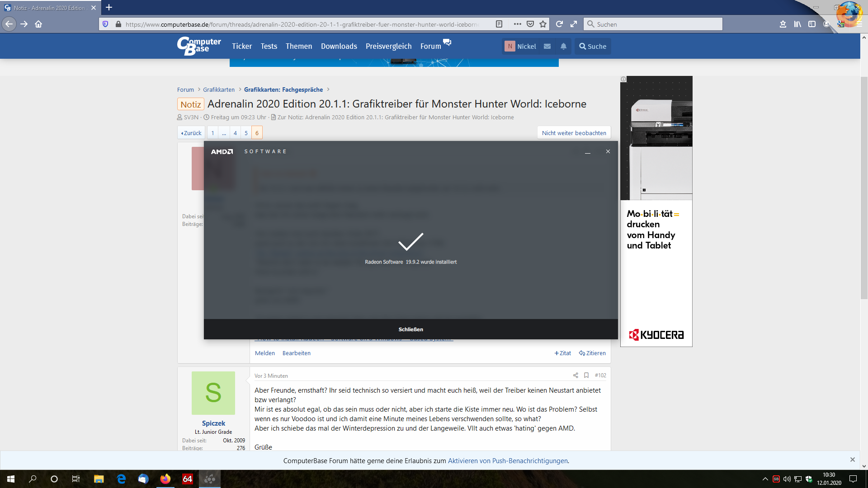Expand hidden system tray icons chevron
868x488 pixels.
coord(765,479)
